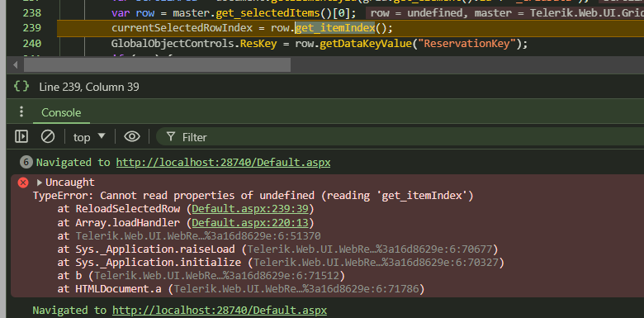The height and width of the screenshot is (318, 644).
Task: Click the horizontal scrollbar left arrow
Action: tap(15, 65)
